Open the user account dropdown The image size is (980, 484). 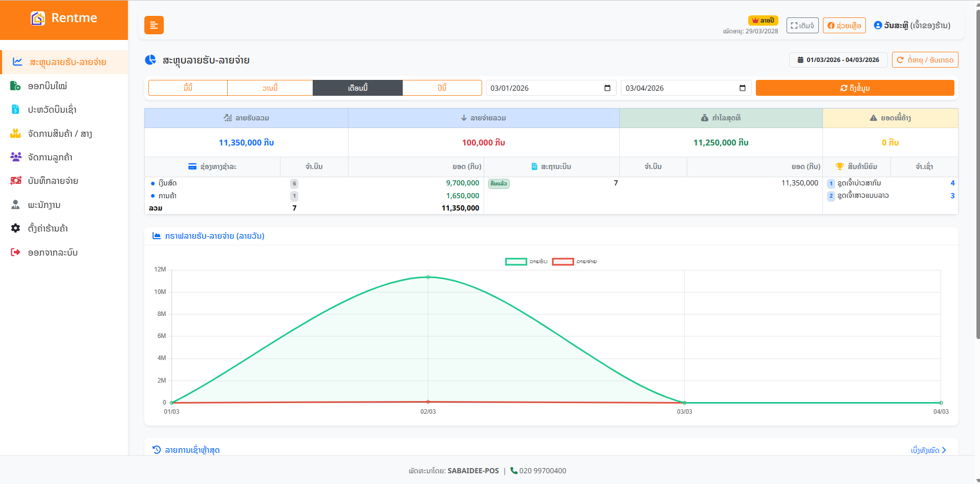(x=912, y=26)
